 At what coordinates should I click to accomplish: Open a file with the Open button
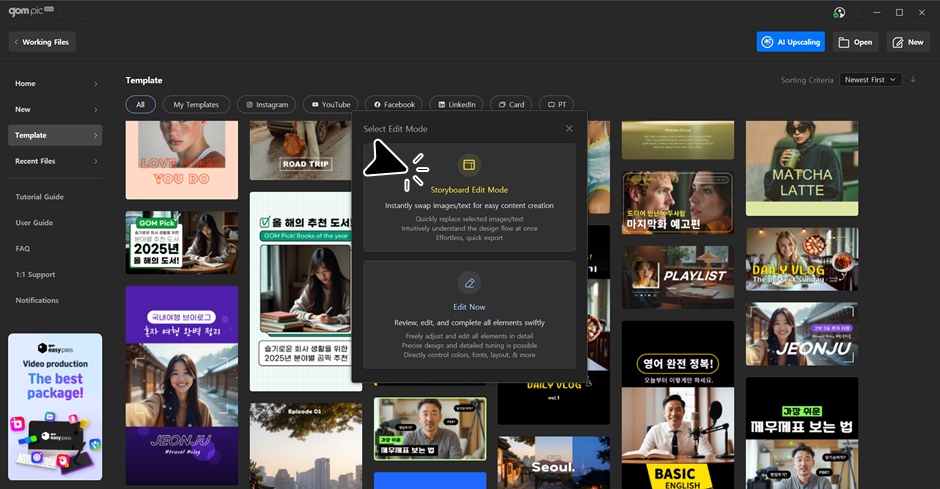point(856,42)
